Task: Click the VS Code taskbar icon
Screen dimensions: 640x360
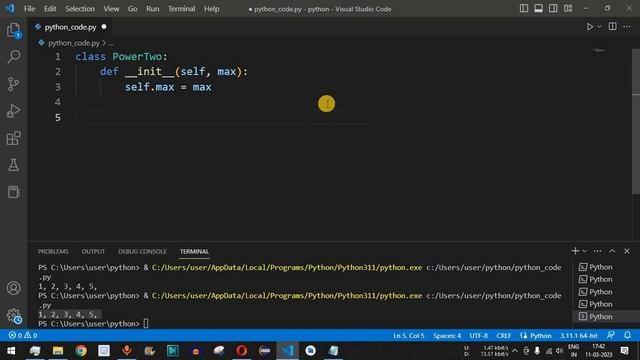Action: tap(287, 351)
